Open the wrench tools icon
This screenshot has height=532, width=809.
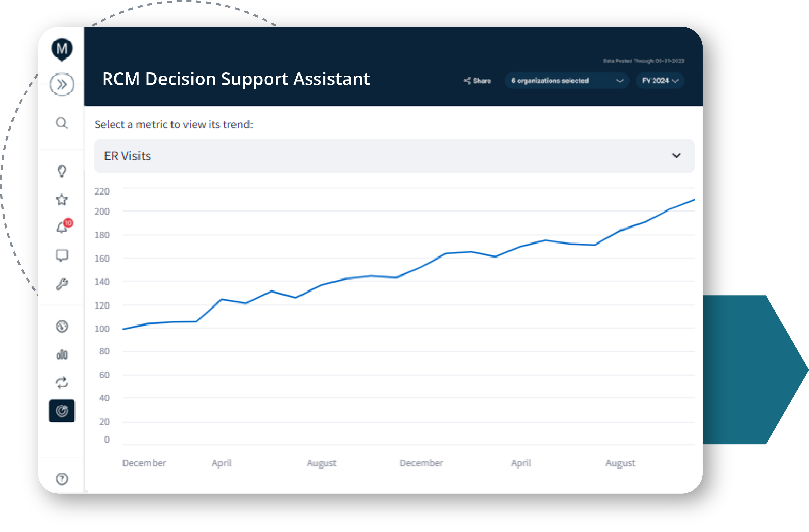tap(62, 284)
